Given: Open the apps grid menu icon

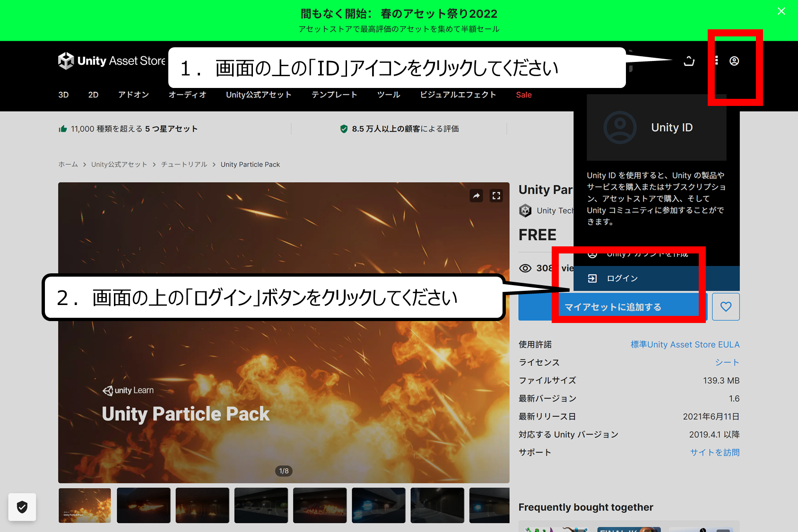Looking at the screenshot, I should (716, 61).
